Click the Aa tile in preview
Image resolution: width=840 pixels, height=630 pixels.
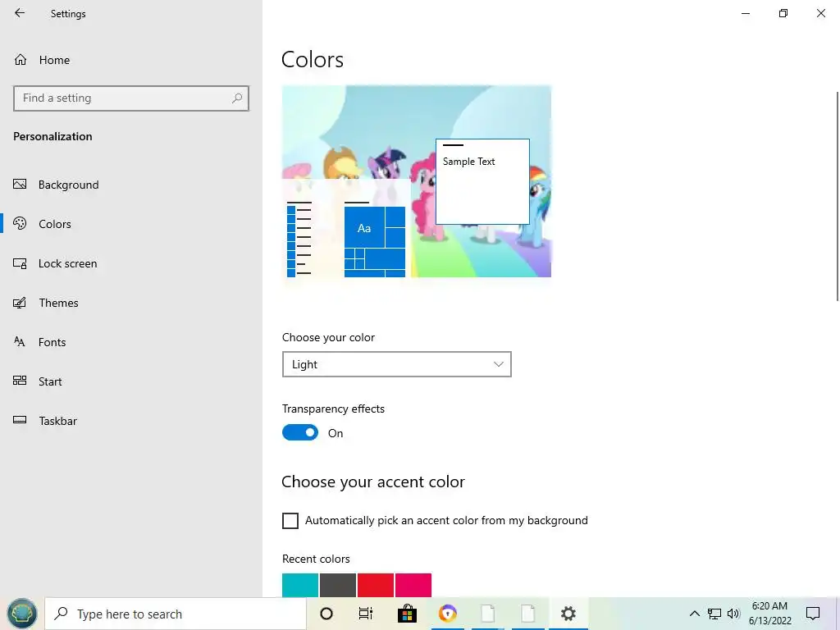pyautogui.click(x=364, y=227)
